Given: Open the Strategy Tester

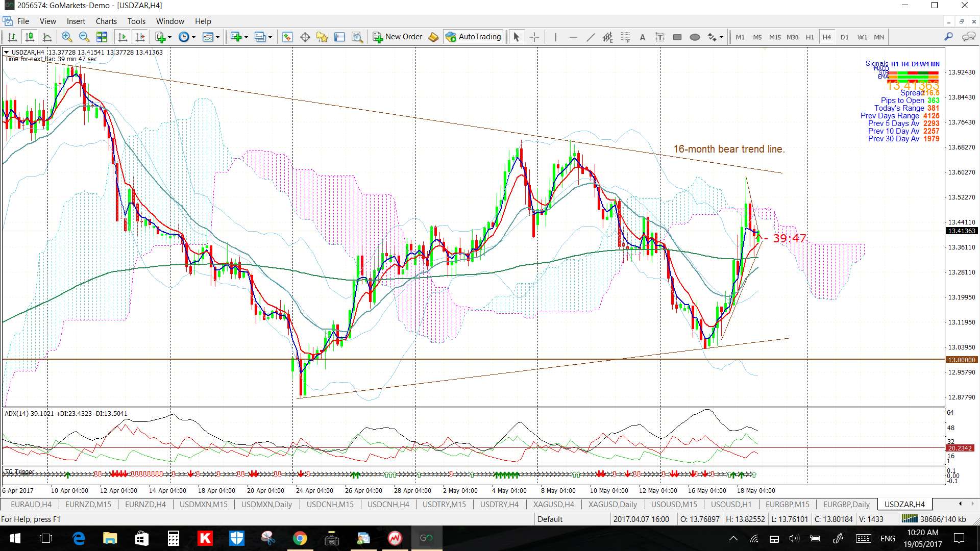Looking at the screenshot, I should point(357,37).
